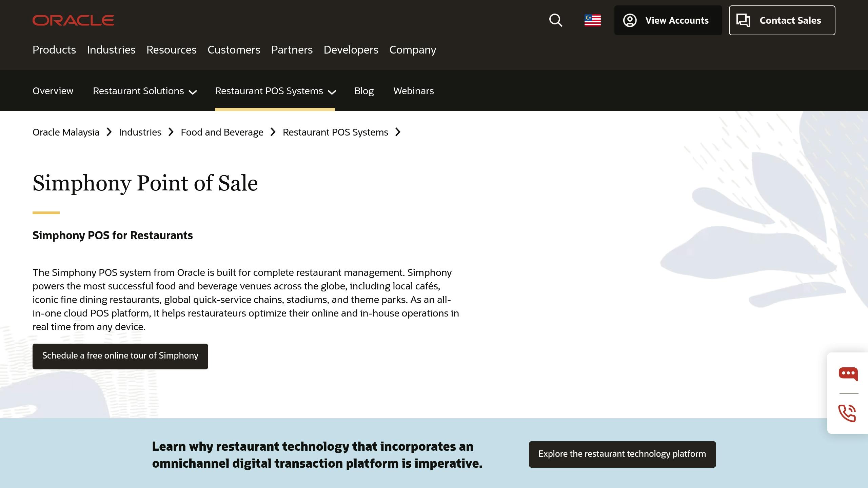Click the Malaysia flag country selector
The height and width of the screenshot is (488, 868).
(x=592, y=20)
